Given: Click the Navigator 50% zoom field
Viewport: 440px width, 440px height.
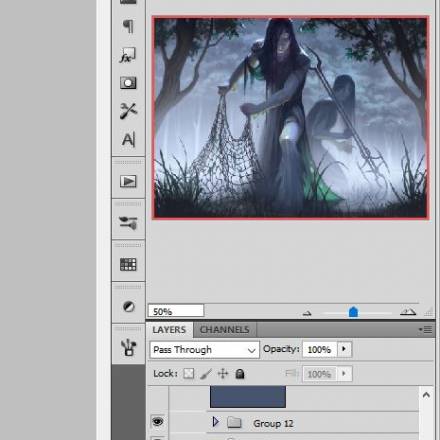Looking at the screenshot, I should 176,311.
